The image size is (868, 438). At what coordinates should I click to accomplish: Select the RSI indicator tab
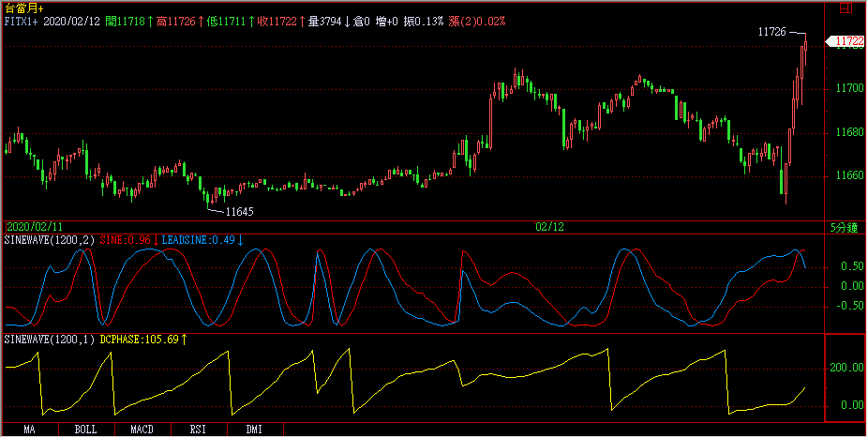199,430
